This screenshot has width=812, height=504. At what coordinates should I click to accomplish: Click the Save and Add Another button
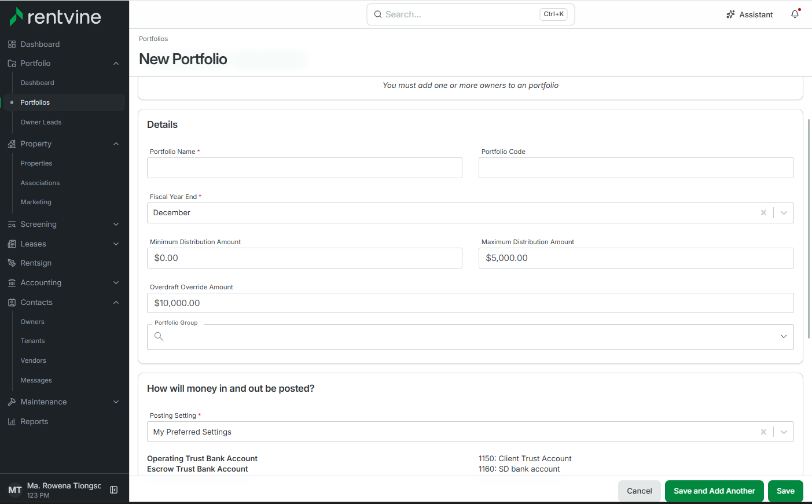[x=714, y=491]
